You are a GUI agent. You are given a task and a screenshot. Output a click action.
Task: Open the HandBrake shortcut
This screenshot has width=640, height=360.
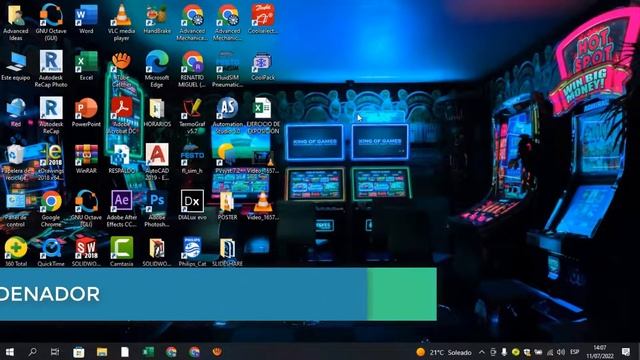click(157, 19)
